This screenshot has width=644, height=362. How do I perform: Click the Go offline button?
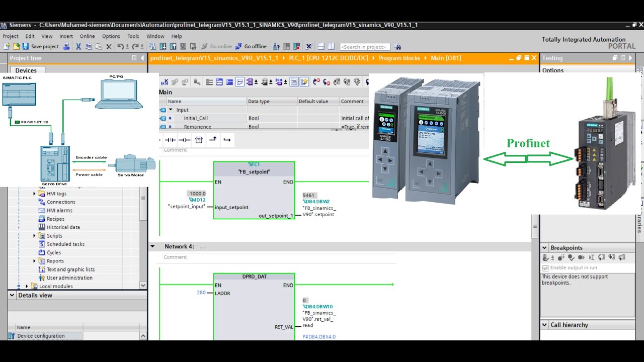click(251, 46)
